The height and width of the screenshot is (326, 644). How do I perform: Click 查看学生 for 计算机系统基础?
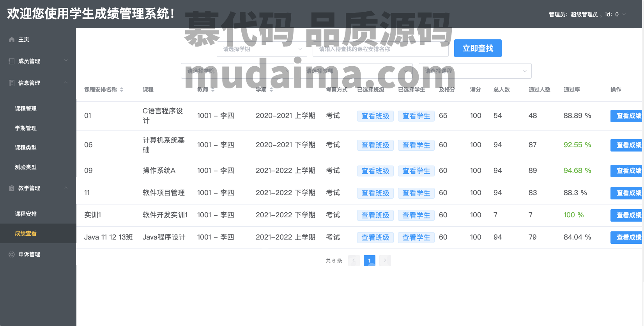[416, 145]
